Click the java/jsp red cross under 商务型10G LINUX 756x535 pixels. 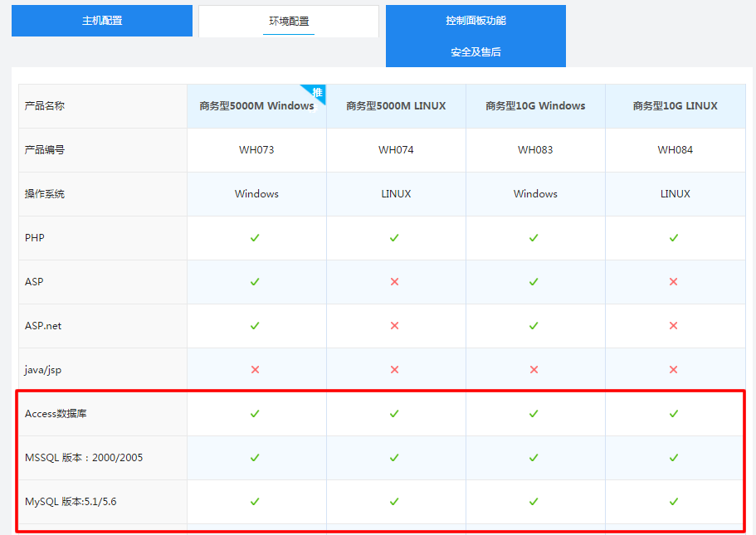coord(673,370)
